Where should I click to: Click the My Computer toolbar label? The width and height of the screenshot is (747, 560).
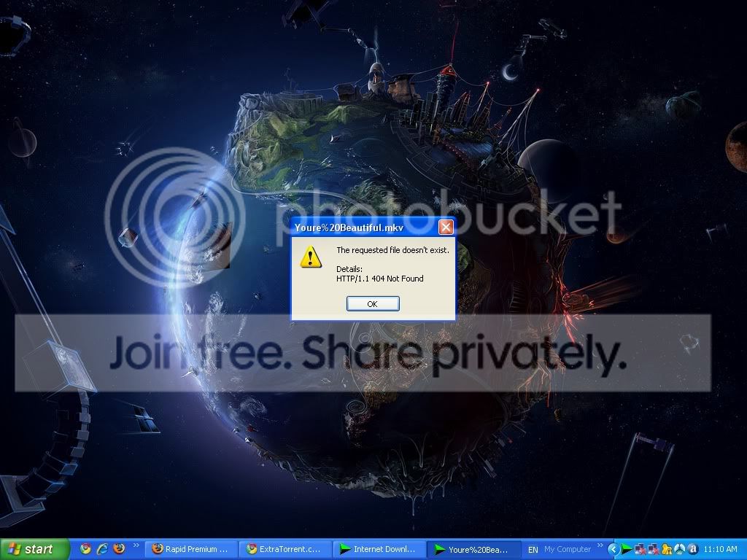[568, 549]
